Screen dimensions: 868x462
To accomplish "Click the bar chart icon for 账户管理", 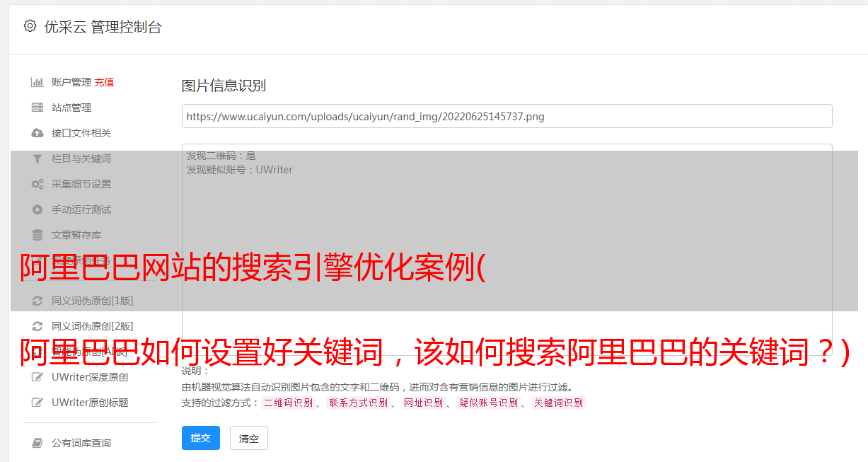I will tap(37, 82).
